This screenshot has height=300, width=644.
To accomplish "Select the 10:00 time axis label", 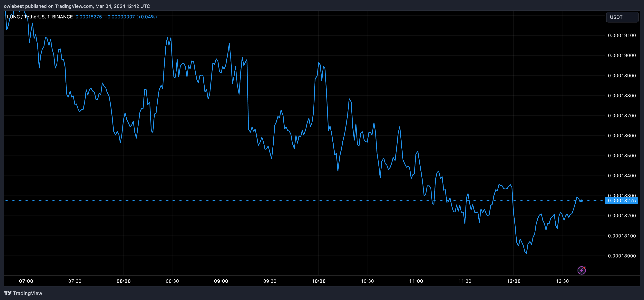I will click(x=318, y=281).
